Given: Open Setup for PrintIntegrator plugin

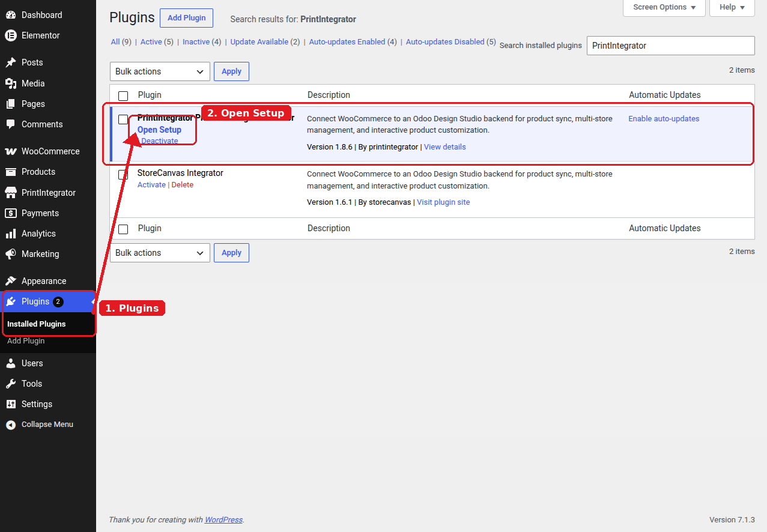Looking at the screenshot, I should point(159,130).
